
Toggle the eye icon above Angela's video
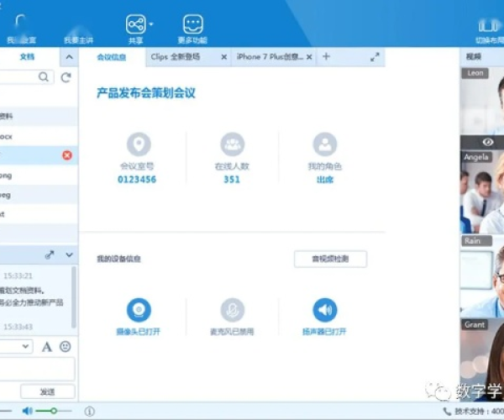pos(488,142)
